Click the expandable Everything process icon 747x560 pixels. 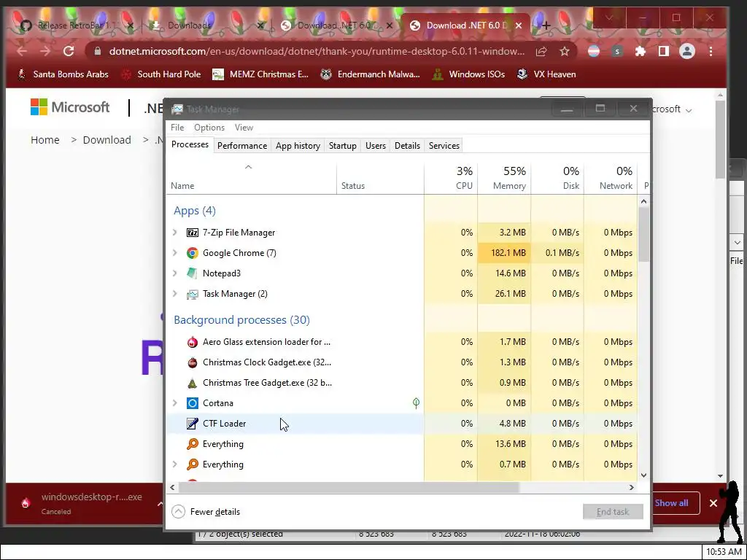coord(193,464)
